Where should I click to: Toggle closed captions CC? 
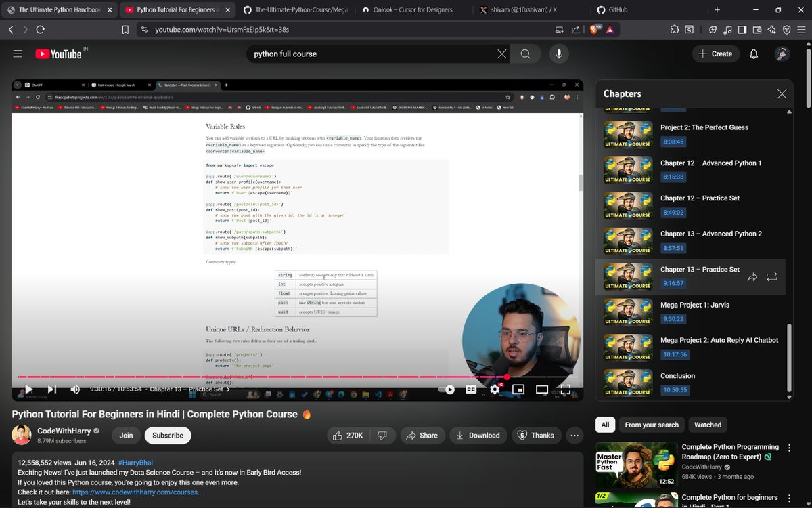pos(470,389)
